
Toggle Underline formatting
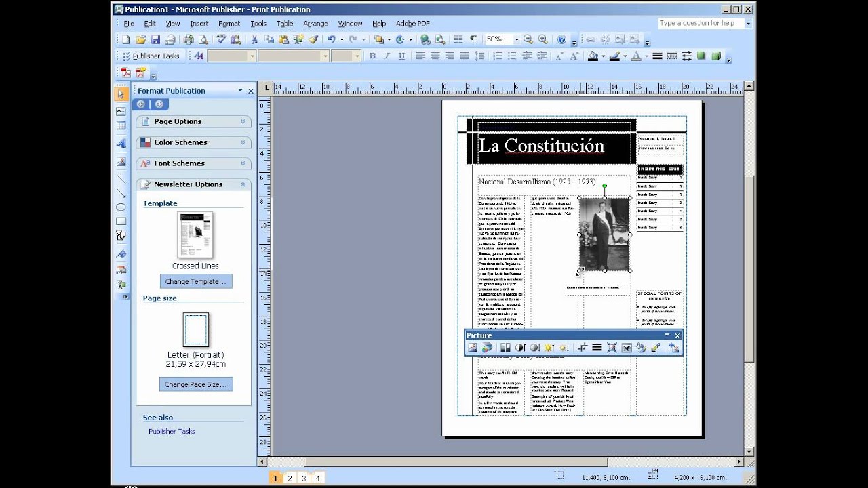(401, 56)
